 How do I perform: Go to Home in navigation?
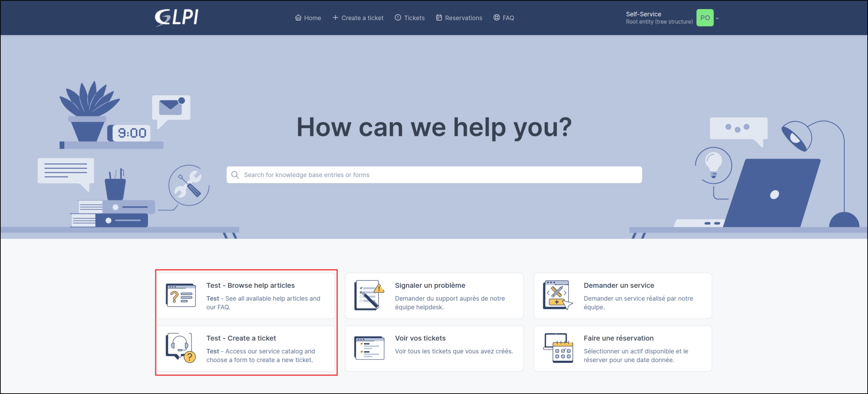[308, 18]
